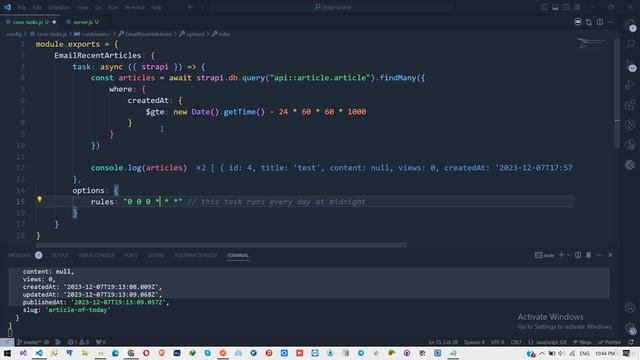Click the editor horizontal scrollbar

point(221,245)
